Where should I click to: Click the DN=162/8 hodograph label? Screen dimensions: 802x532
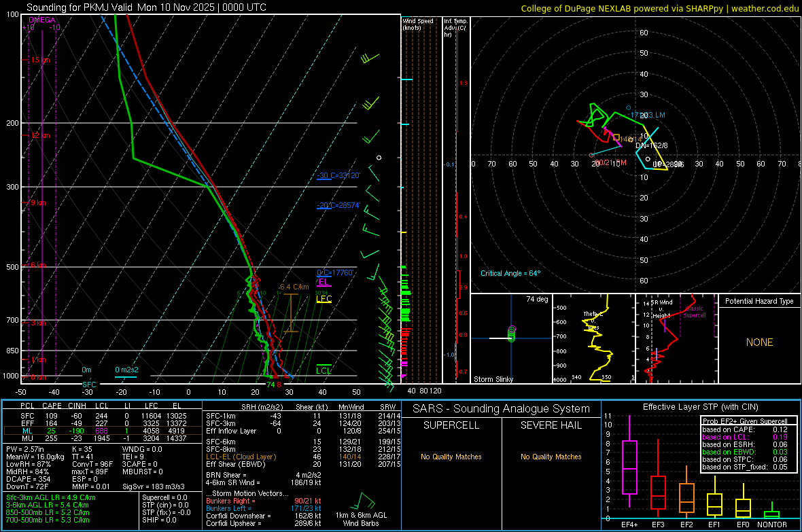pos(652,146)
